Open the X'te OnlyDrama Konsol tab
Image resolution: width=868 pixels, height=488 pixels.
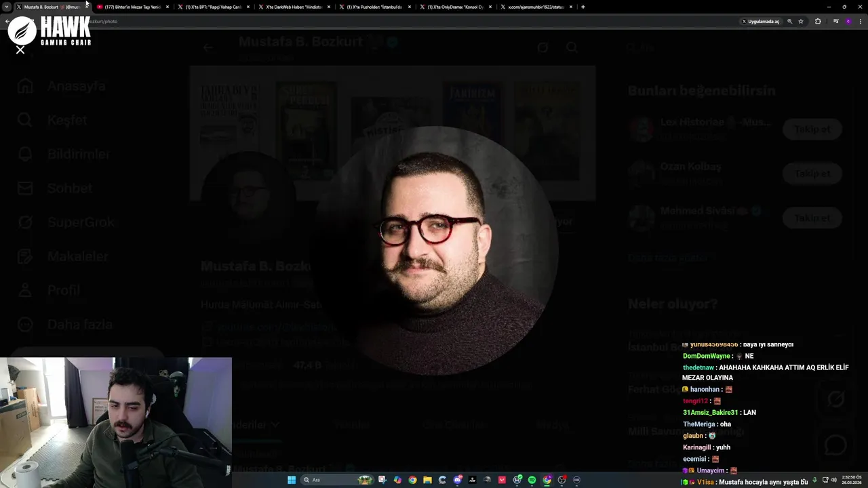[455, 7]
